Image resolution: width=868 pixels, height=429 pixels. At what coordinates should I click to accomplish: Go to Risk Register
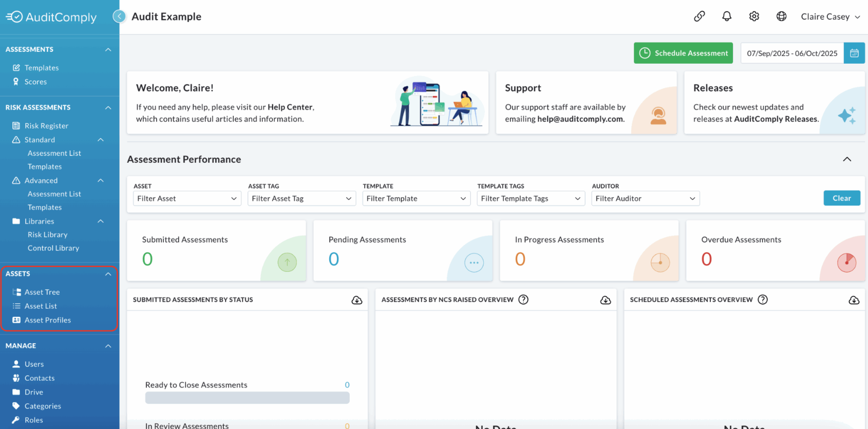click(x=46, y=125)
